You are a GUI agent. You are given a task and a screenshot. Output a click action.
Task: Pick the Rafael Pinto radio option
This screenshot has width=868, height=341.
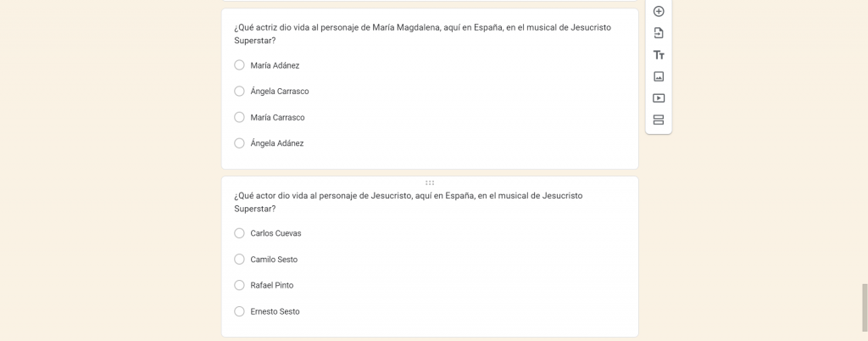pos(239,285)
